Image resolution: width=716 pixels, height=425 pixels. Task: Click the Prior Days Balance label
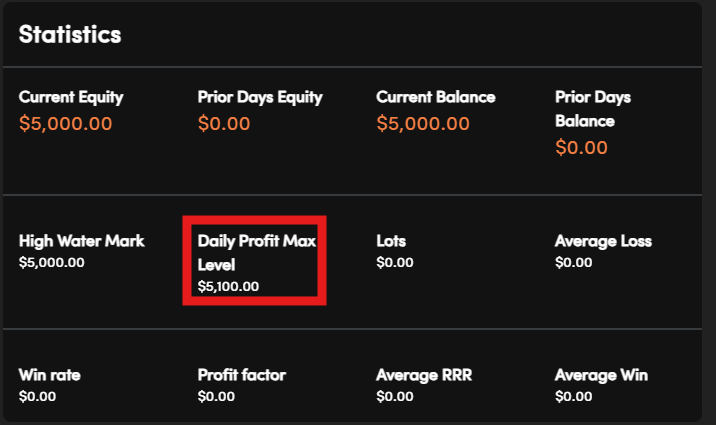[595, 108]
